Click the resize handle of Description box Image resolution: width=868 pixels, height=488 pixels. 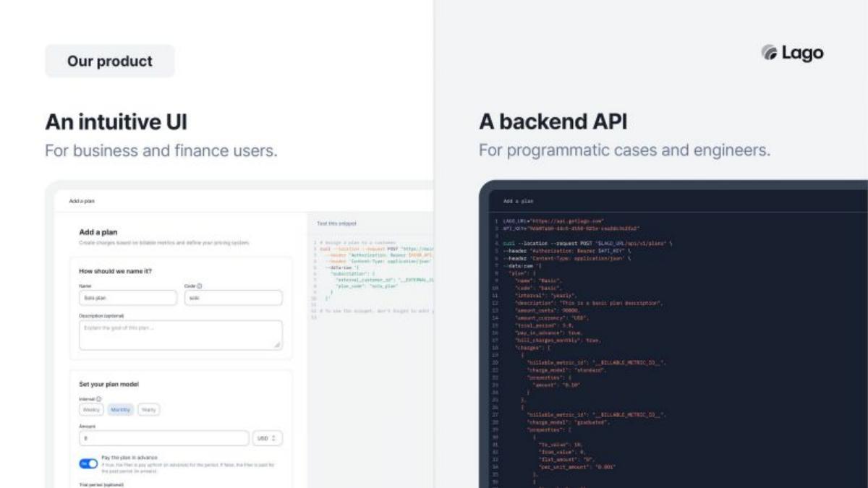277,345
